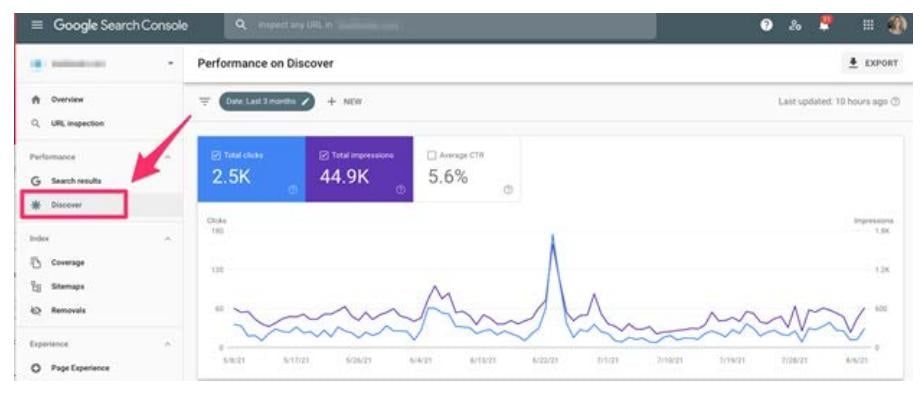Go to Search results report
Screen dimensions: 921x395
[76, 181]
